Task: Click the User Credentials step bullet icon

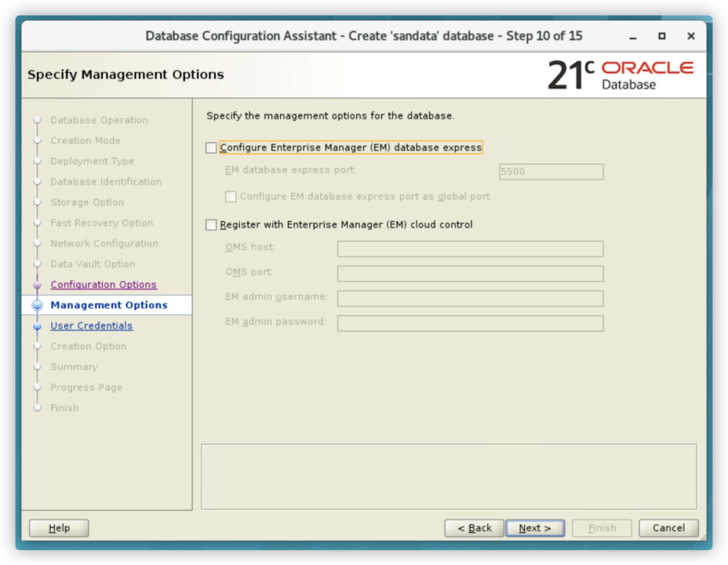Action: pos(38,326)
